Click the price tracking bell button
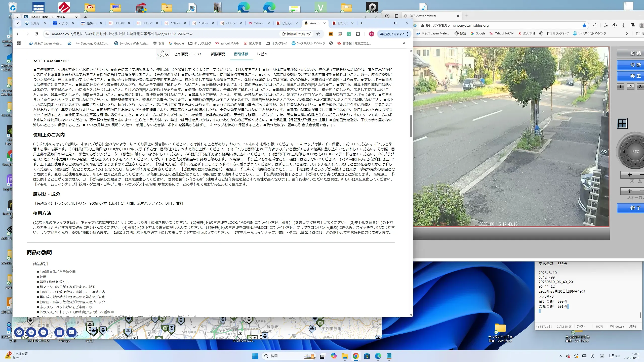The width and height of the screenshot is (644, 362). click(296, 34)
